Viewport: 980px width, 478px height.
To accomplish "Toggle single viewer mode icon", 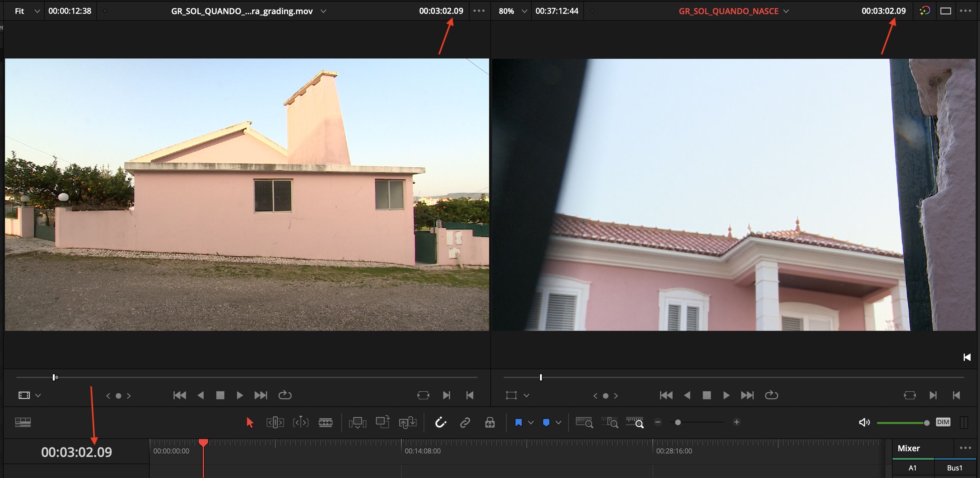I will click(x=946, y=11).
